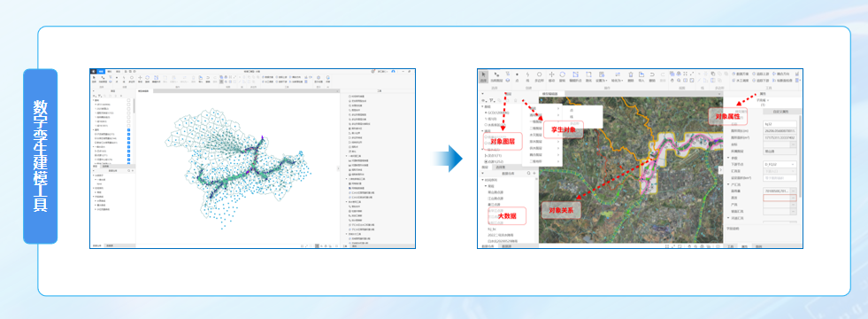Right screenshot: switch to bottom 工具 tab
868x319 pixels.
point(731,246)
